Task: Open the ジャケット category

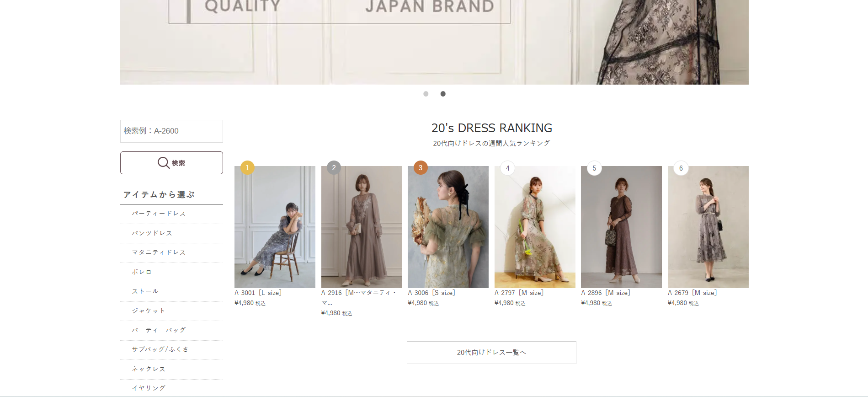Action: click(x=149, y=311)
